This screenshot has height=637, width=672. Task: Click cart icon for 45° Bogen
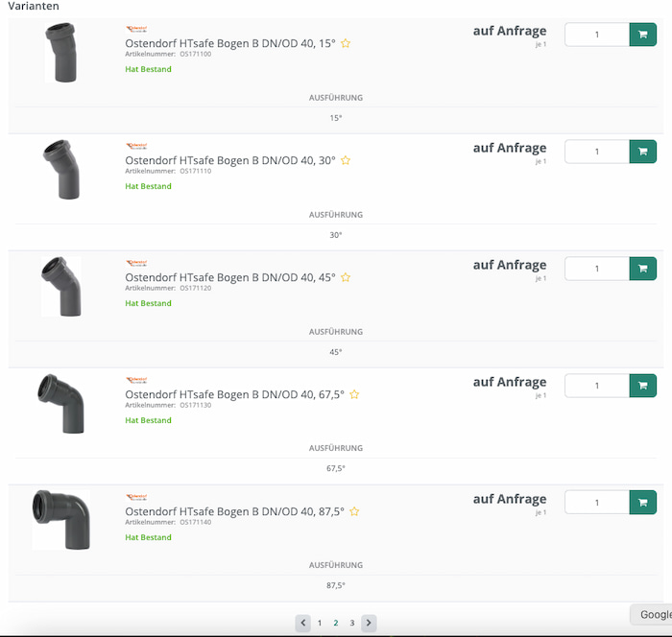click(643, 269)
